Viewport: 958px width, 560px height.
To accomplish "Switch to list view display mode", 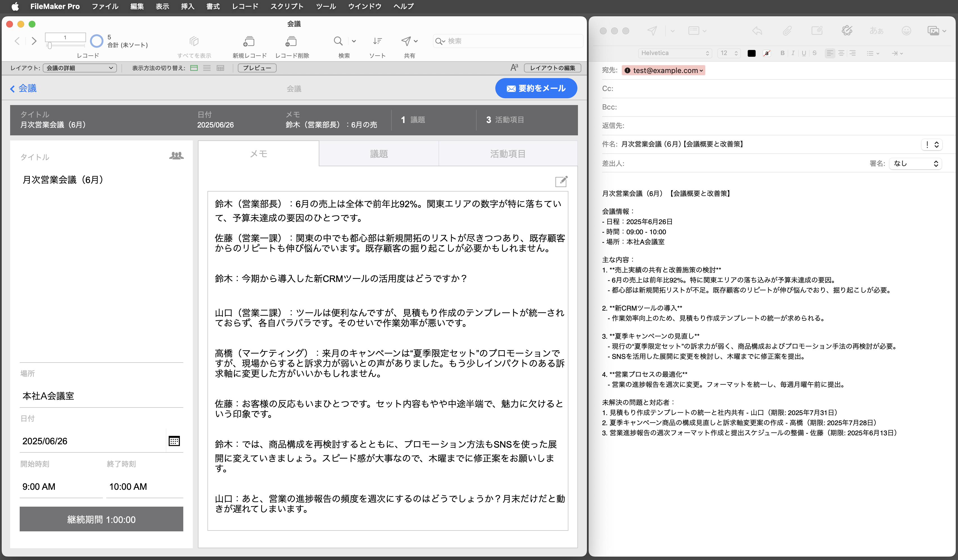I will [x=207, y=68].
